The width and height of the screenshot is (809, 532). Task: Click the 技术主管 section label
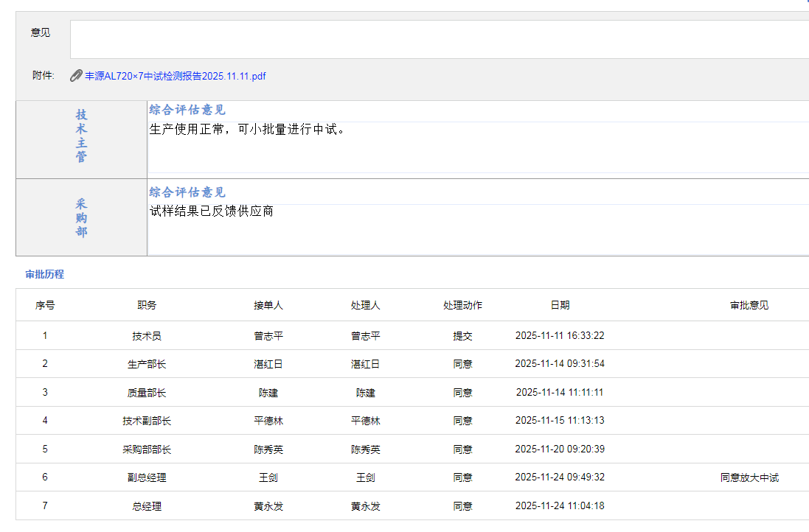tap(81, 136)
